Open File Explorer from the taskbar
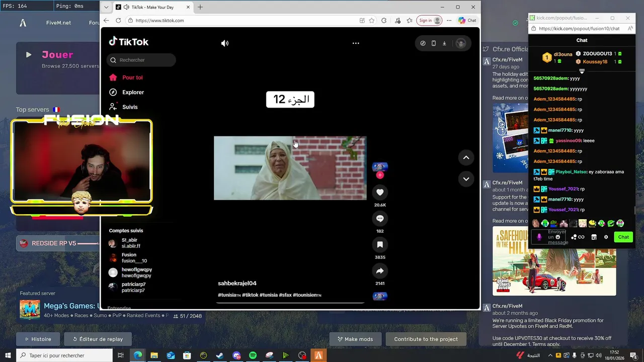Image resolution: width=644 pixels, height=362 pixels. pyautogui.click(x=154, y=355)
